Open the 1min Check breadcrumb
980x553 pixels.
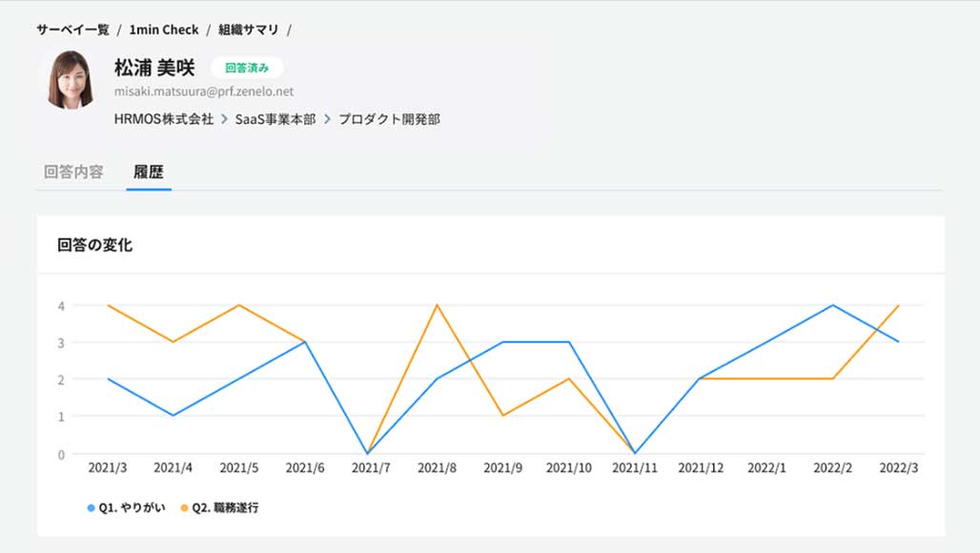coord(164,30)
